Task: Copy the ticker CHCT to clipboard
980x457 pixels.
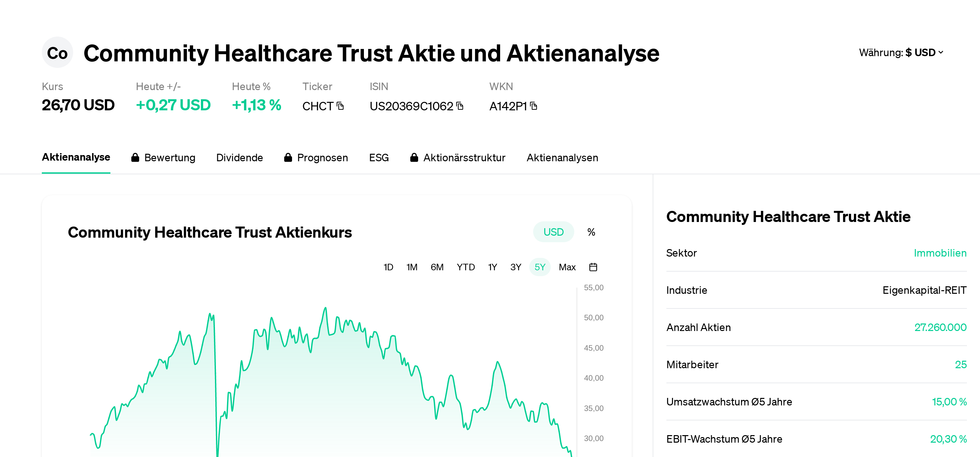Action: 340,107
